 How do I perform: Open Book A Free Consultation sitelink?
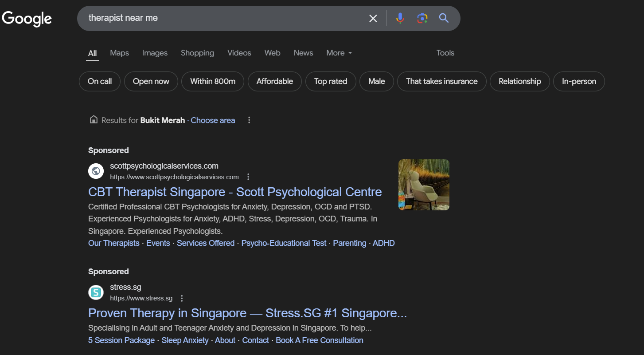tap(320, 340)
